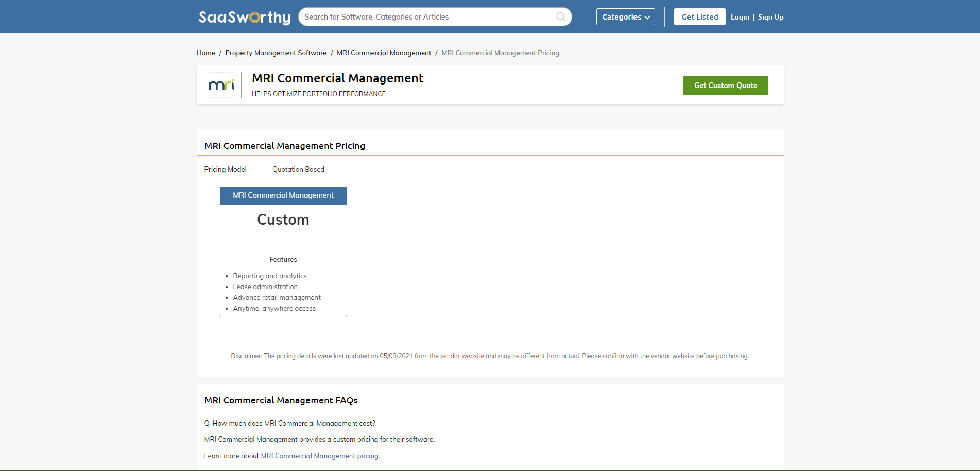
Task: Open Property Management Software breadcrumb
Action: tap(276, 53)
